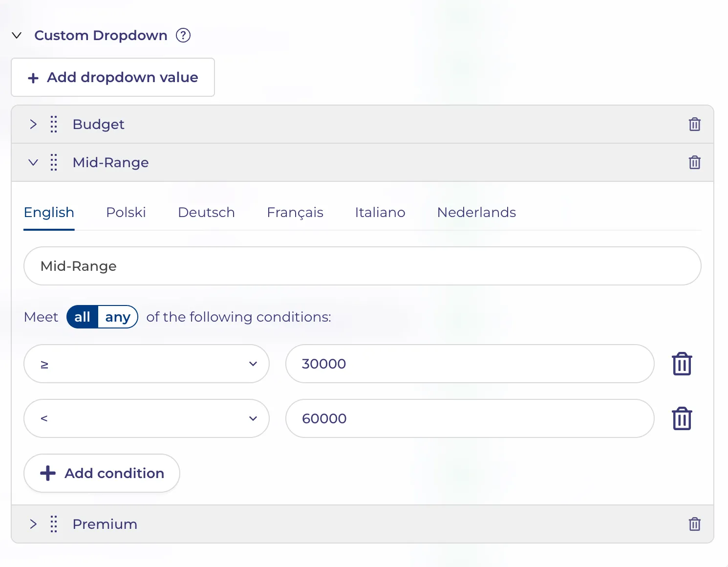
Task: Click the Add condition button
Action: tap(102, 473)
